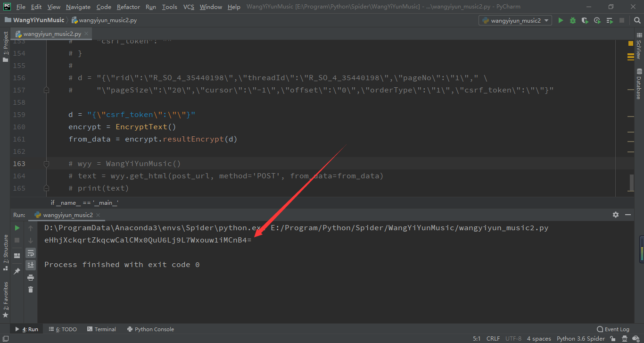Pin the Run tab
The height and width of the screenshot is (343, 644).
(17, 271)
